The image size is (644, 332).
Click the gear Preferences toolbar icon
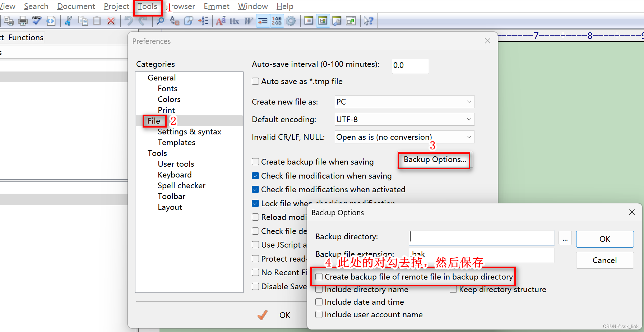(x=291, y=21)
